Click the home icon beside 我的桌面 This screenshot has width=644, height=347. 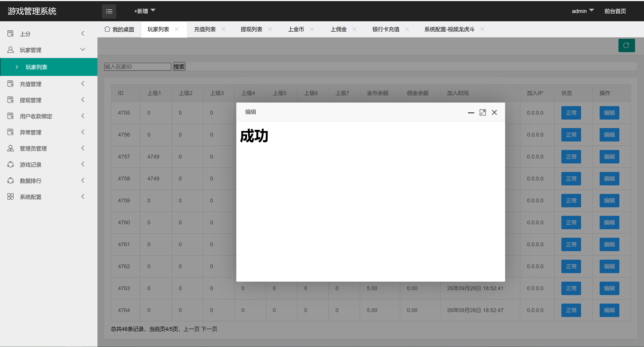pos(107,29)
